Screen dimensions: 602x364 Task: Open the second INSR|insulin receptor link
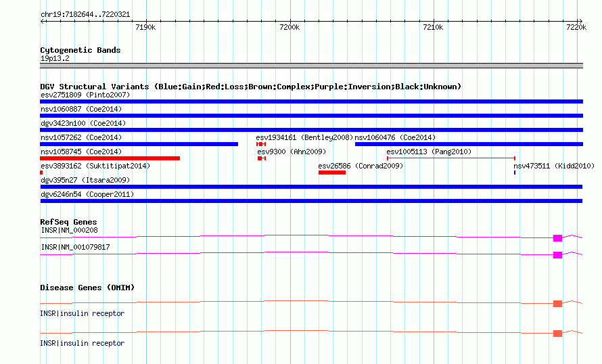tap(82, 343)
